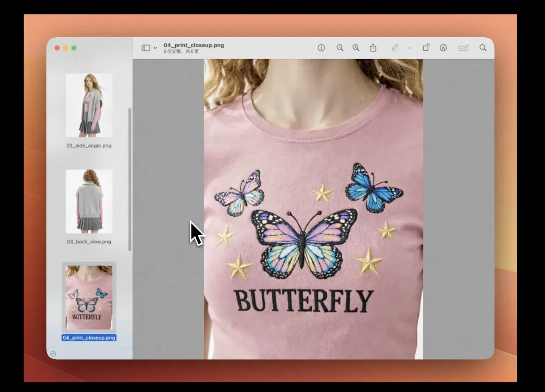The width and height of the screenshot is (545, 392).
Task: Show the Markup toolbar
Action: click(x=443, y=48)
